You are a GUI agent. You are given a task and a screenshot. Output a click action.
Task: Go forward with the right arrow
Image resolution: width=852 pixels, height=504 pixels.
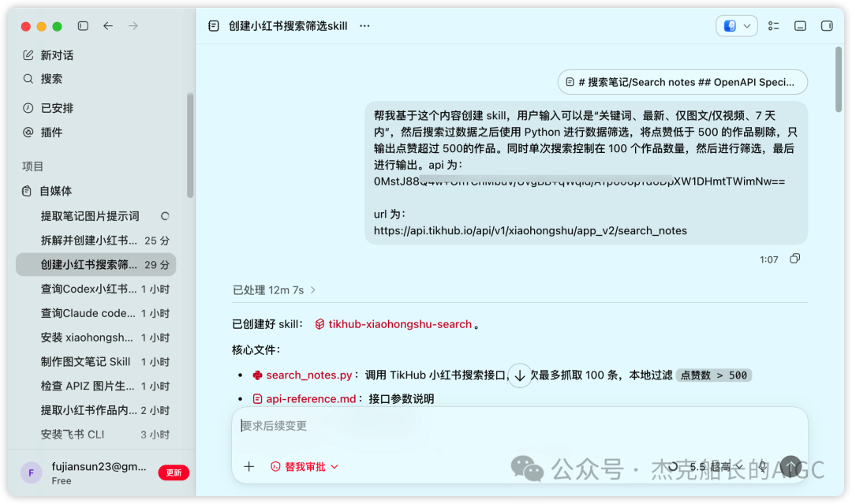coord(133,25)
